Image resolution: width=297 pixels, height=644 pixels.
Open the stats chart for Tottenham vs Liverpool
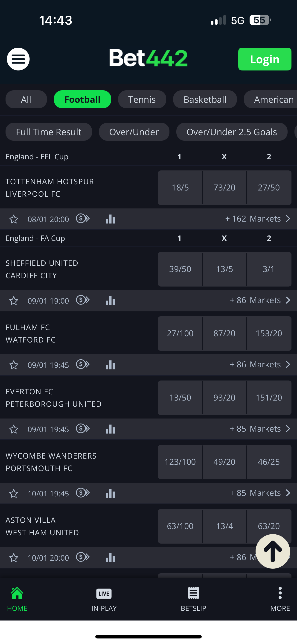110,219
